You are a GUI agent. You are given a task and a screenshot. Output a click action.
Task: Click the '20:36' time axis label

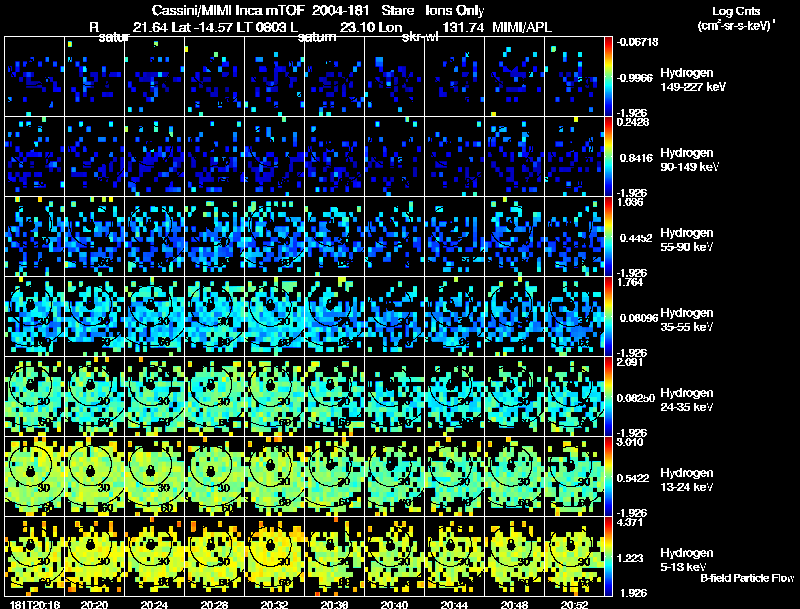pyautogui.click(x=335, y=604)
